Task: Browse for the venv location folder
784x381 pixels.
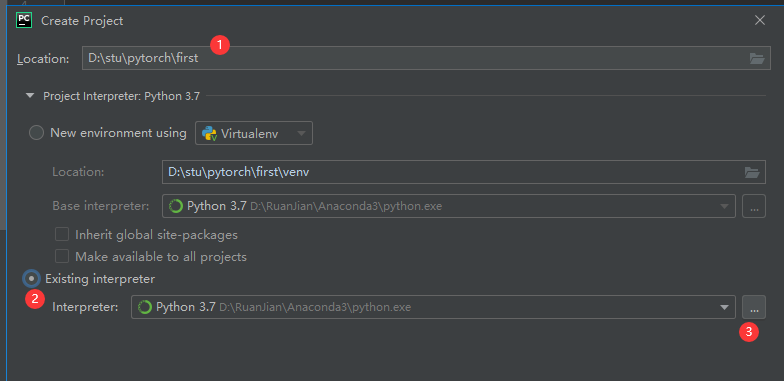Action: [x=752, y=172]
